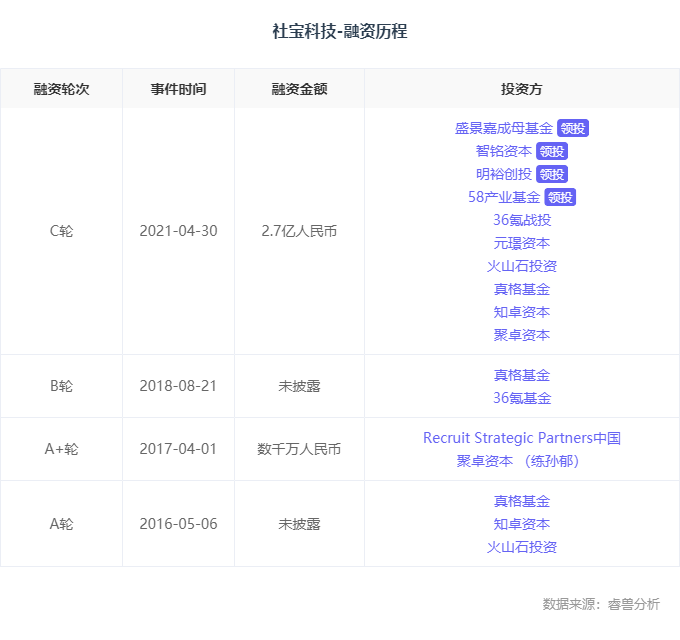This screenshot has width=680, height=640.
Task: Click the 数据来源：睿兽分析 footer text
Action: (x=601, y=604)
